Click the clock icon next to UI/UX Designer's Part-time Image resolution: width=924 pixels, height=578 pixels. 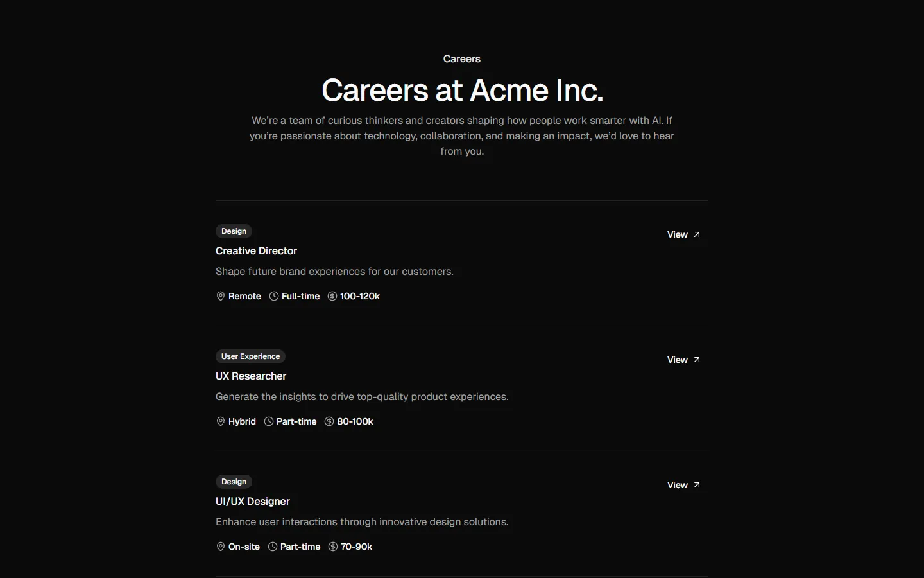(x=271, y=547)
